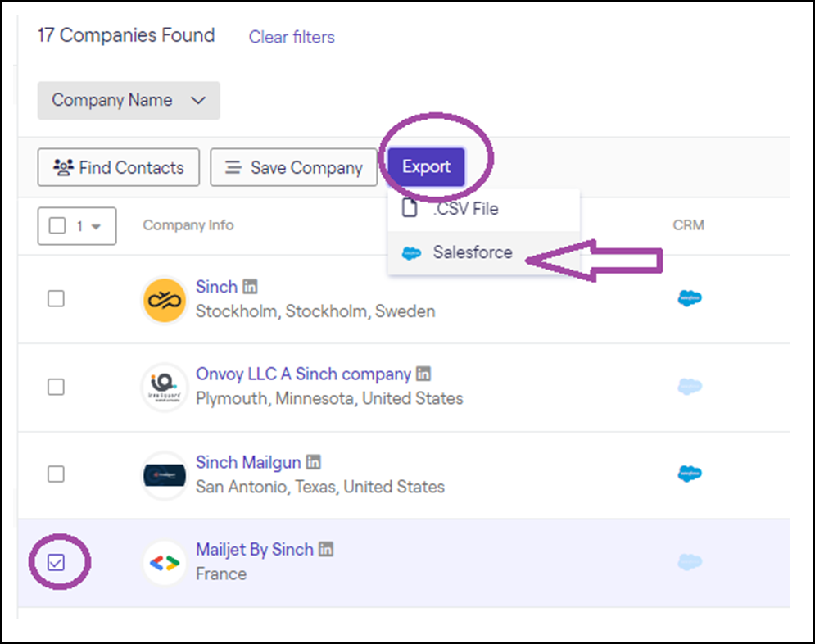
Task: Click the Sinch company logo
Action: click(165, 300)
